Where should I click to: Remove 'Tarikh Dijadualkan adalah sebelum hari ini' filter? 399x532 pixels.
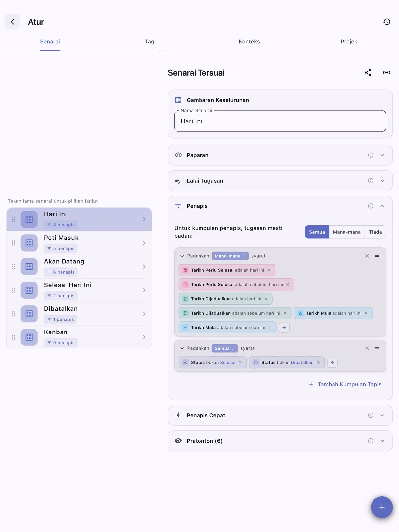(x=285, y=313)
